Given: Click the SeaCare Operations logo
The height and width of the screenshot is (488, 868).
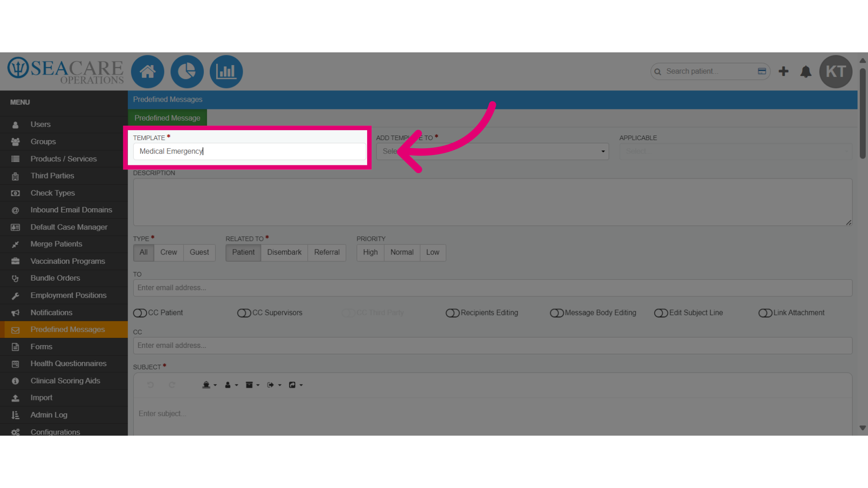Looking at the screenshot, I should [x=65, y=71].
